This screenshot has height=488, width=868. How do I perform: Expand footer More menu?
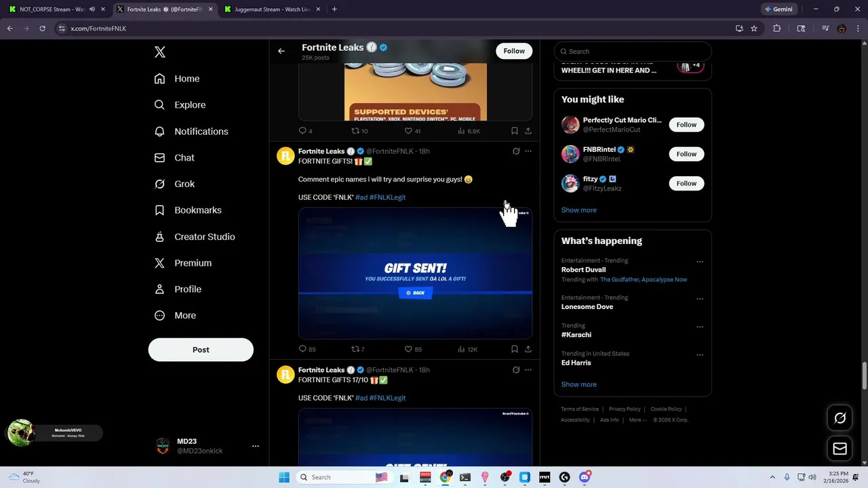[x=637, y=420]
